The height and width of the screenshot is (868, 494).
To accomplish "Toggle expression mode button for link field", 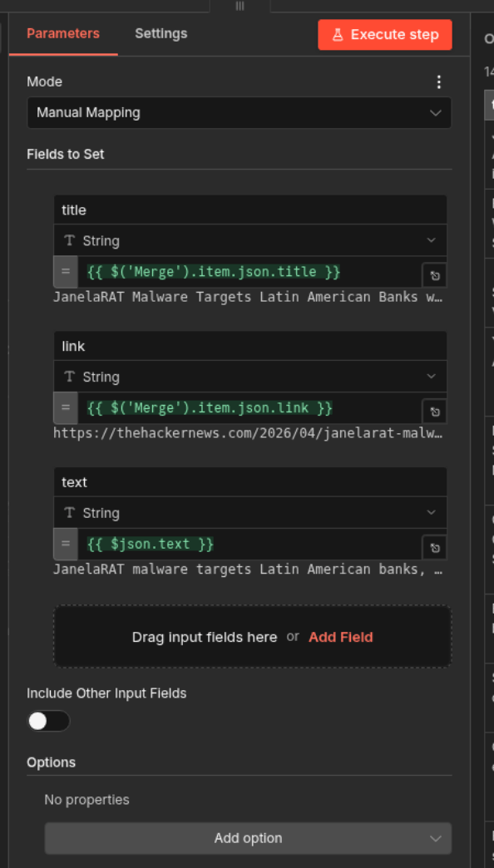I will (66, 408).
